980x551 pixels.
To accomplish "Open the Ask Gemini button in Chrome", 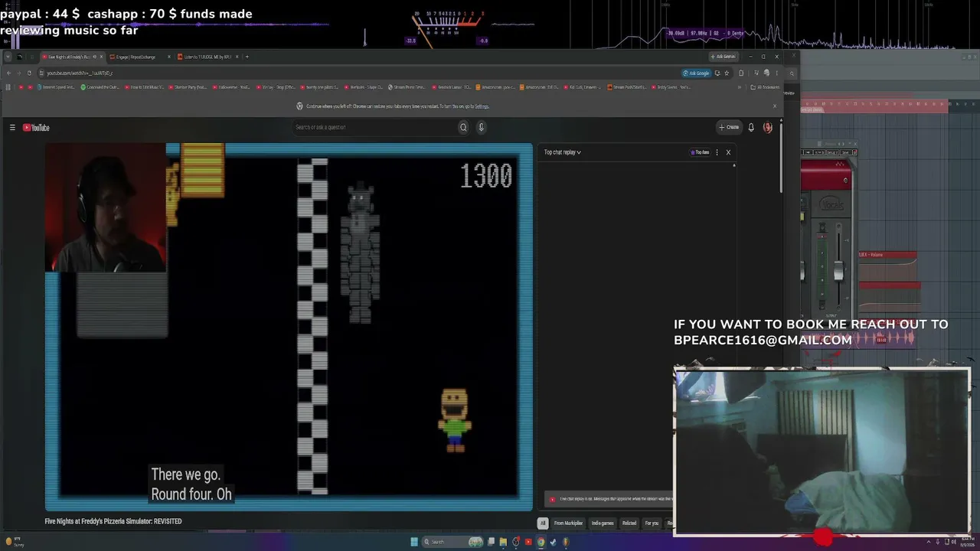I will tap(724, 57).
